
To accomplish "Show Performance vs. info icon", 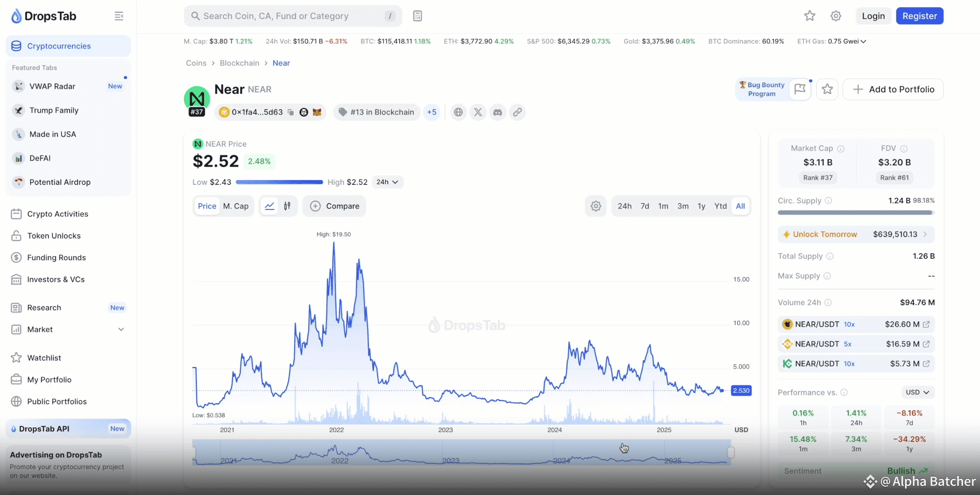I will 844,392.
